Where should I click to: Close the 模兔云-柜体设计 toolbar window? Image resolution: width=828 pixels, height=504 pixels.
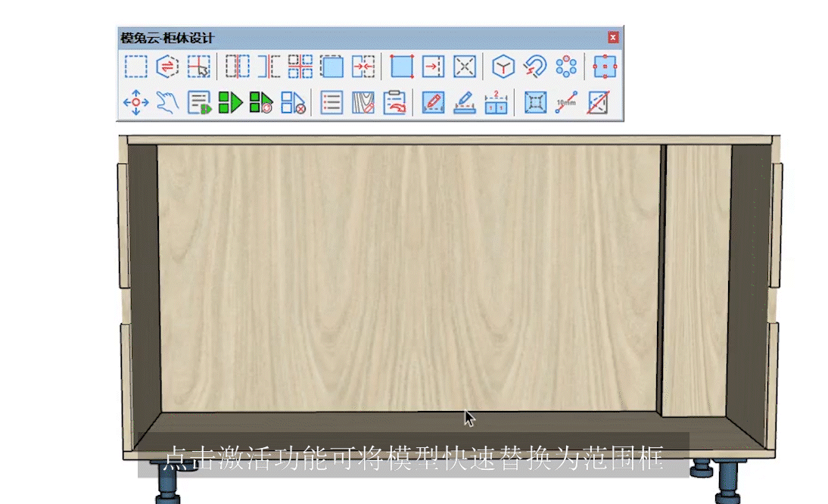(x=613, y=37)
